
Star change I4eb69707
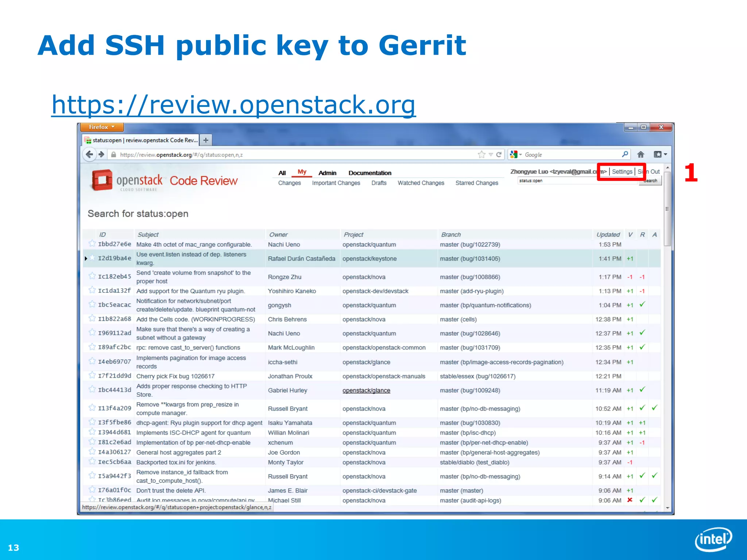click(92, 361)
